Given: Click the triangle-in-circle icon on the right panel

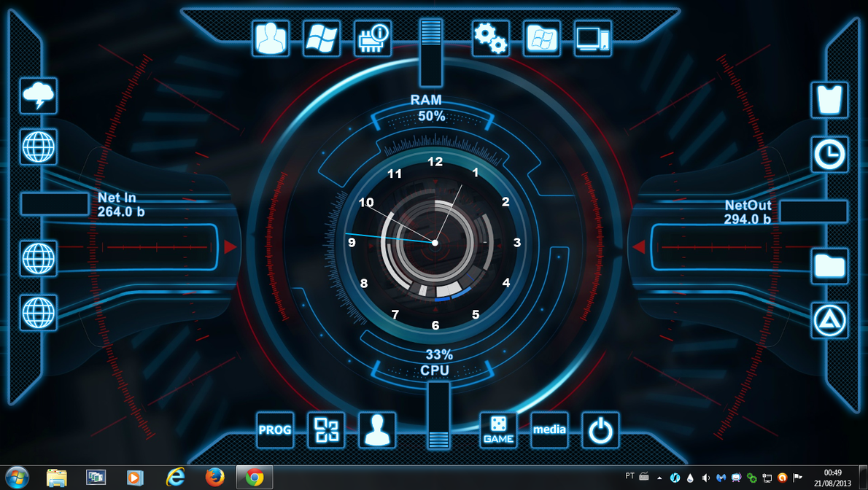Looking at the screenshot, I should 830,320.
